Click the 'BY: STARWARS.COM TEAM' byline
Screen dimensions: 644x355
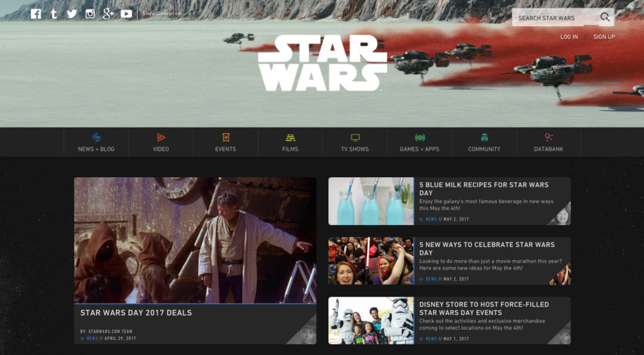106,331
